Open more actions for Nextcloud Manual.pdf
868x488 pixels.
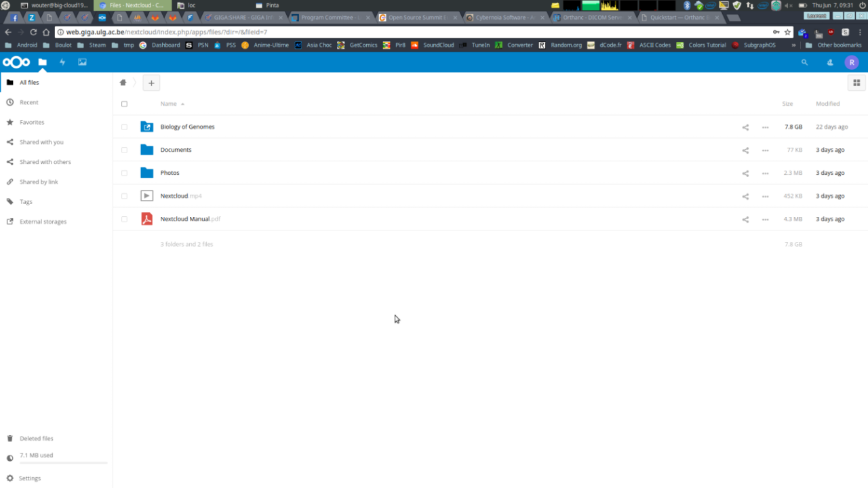click(x=765, y=220)
